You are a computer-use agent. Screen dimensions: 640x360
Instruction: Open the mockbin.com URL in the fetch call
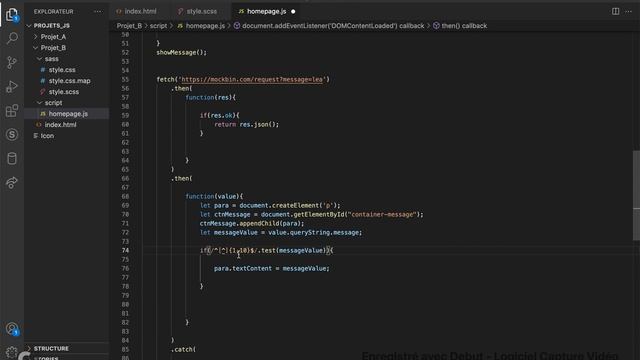(x=252, y=80)
